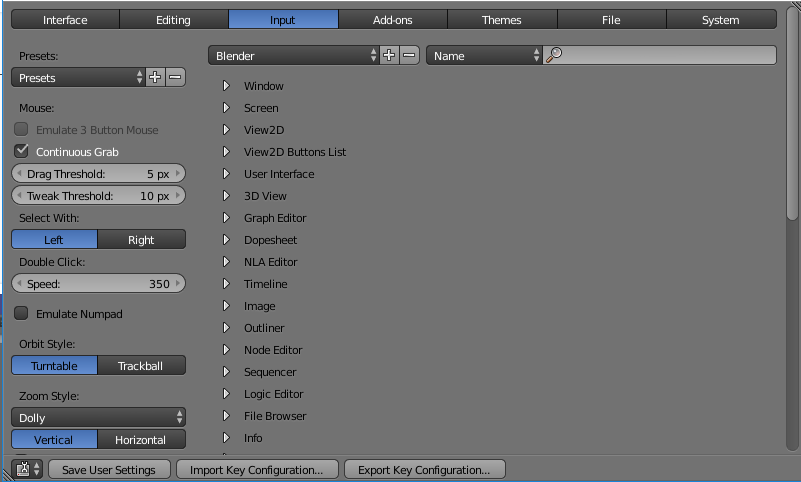The height and width of the screenshot is (482, 801).
Task: Switch to the Editing tab
Action: point(174,19)
